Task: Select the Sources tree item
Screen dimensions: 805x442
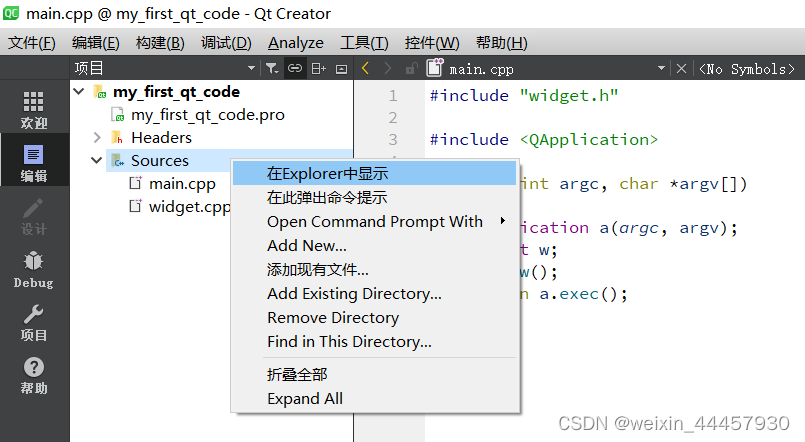Action: 160,161
